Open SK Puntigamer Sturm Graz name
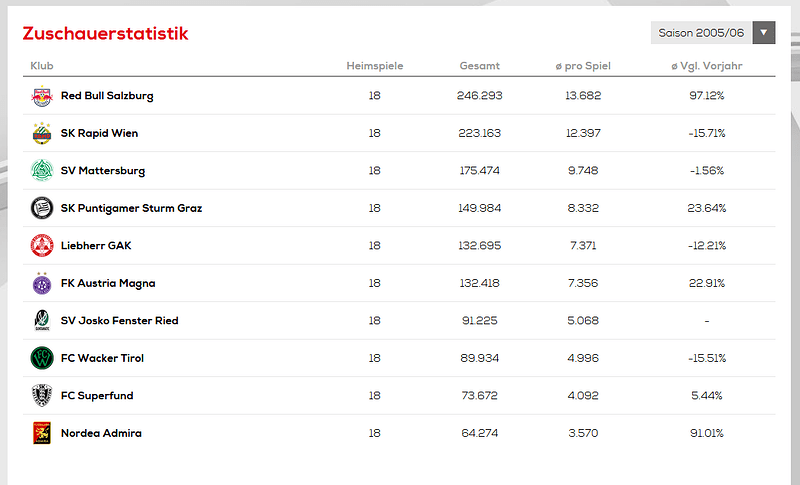The image size is (800, 485). point(132,208)
